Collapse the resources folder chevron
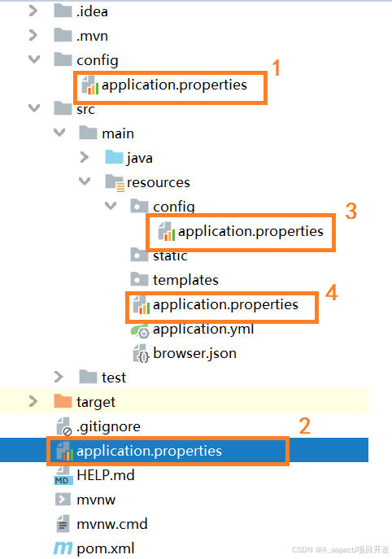The width and height of the screenshot is (392, 559). 85,181
